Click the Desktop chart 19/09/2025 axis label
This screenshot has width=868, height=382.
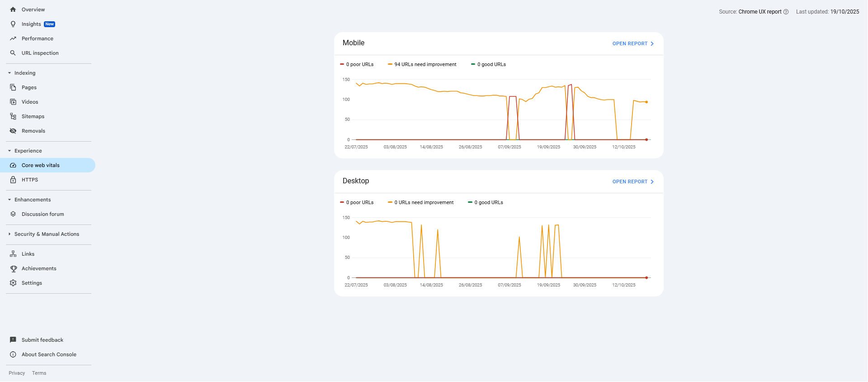pyautogui.click(x=548, y=285)
